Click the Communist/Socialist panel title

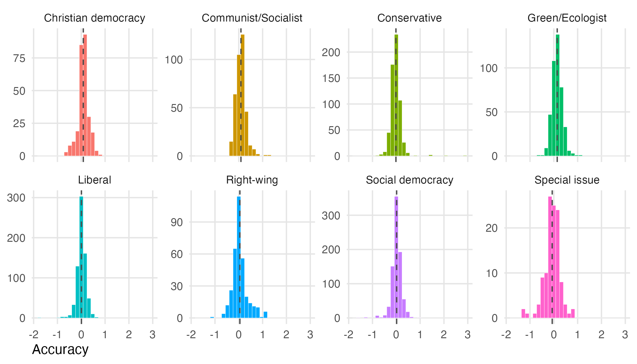(252, 18)
